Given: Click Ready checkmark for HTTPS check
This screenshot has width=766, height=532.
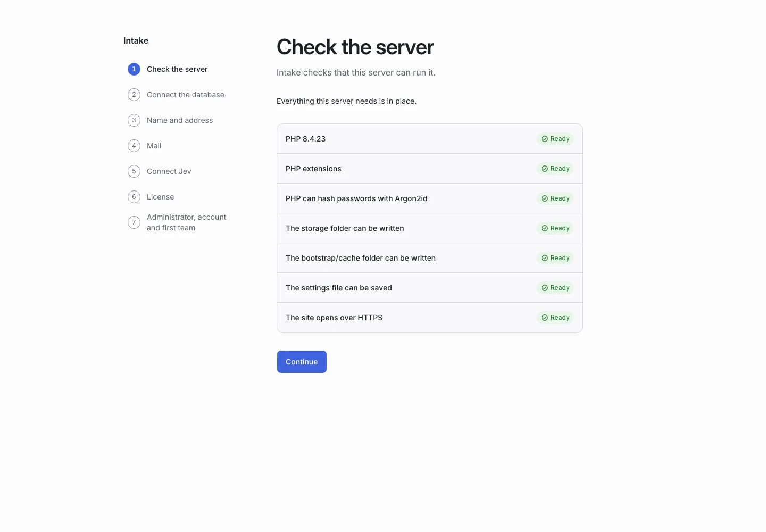Looking at the screenshot, I should coord(545,318).
